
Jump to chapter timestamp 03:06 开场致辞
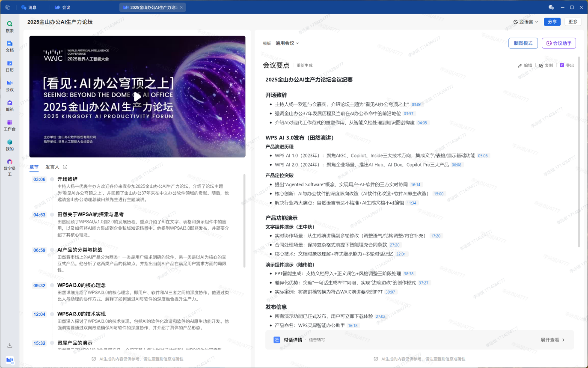click(39, 179)
